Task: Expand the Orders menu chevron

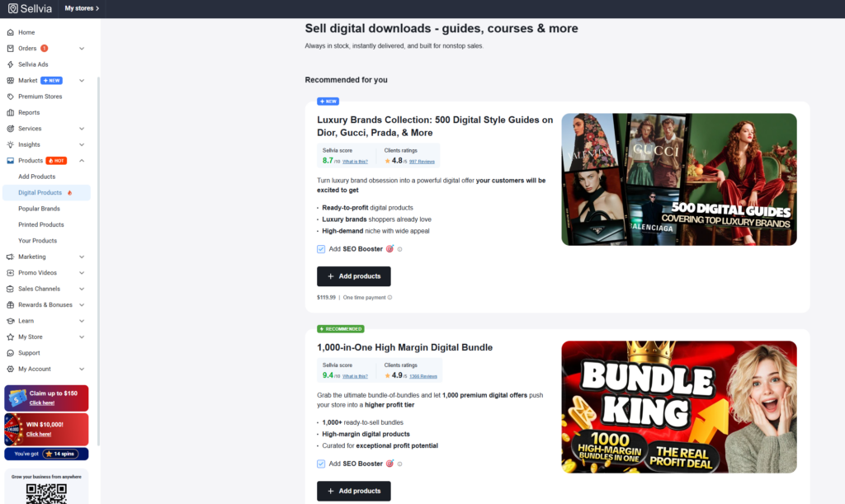Action: click(82, 49)
